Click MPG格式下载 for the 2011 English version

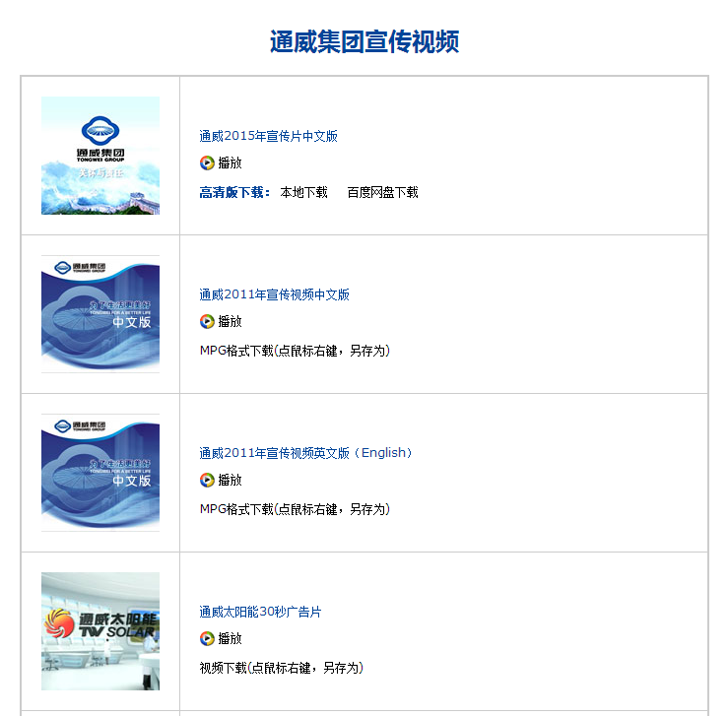pos(295,509)
